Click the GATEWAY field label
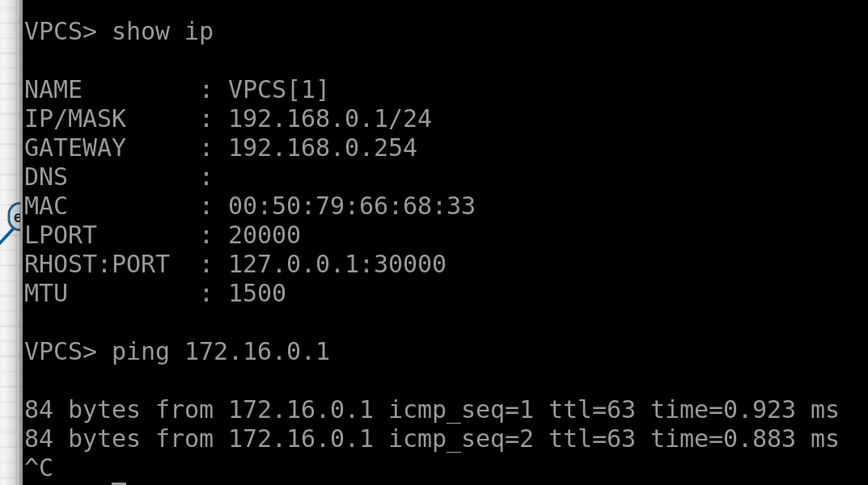The width and height of the screenshot is (868, 485). [75, 148]
